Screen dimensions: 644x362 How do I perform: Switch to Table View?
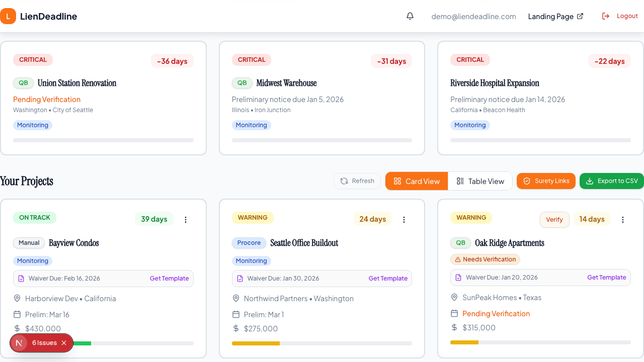click(480, 181)
